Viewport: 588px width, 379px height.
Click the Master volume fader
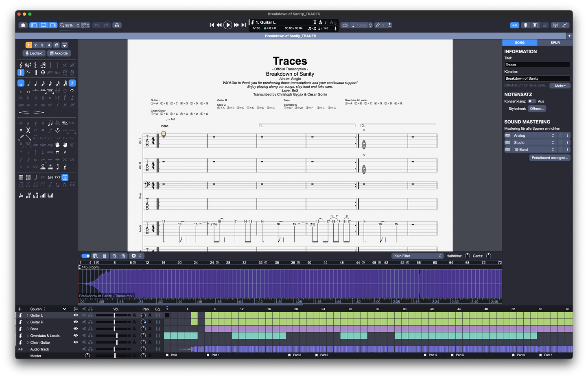click(114, 355)
